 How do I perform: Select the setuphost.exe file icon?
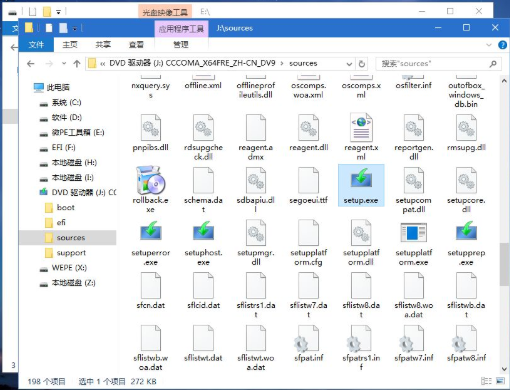coord(203,232)
